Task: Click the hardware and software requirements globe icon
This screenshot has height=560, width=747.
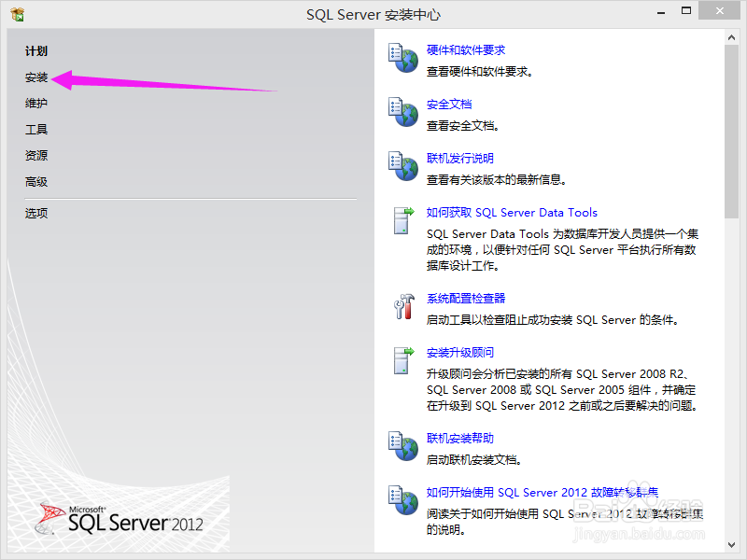Action: tap(403, 58)
